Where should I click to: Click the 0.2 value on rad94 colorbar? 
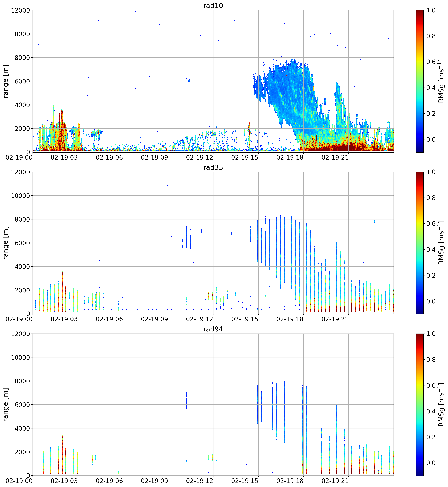click(431, 437)
